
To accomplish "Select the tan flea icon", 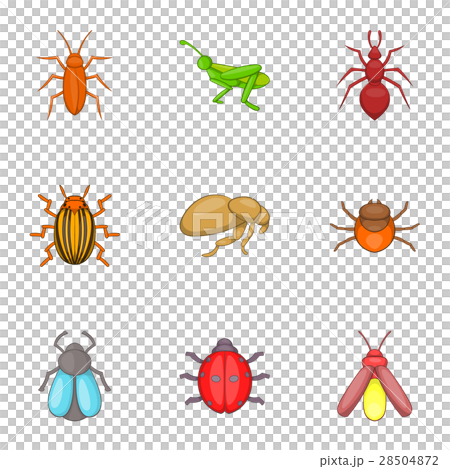I will click(x=225, y=226).
